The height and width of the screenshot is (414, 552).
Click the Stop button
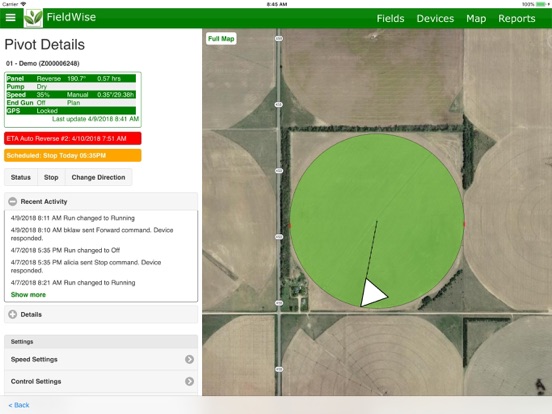click(51, 177)
